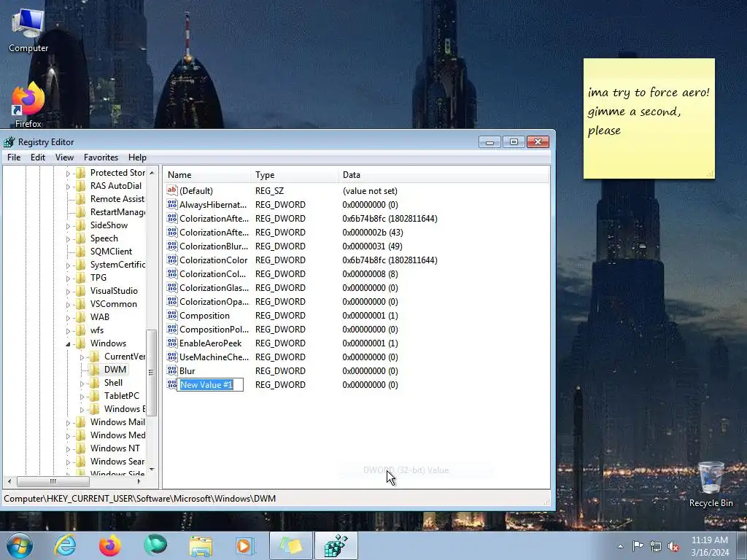Sort values by Data column header

pyautogui.click(x=443, y=175)
